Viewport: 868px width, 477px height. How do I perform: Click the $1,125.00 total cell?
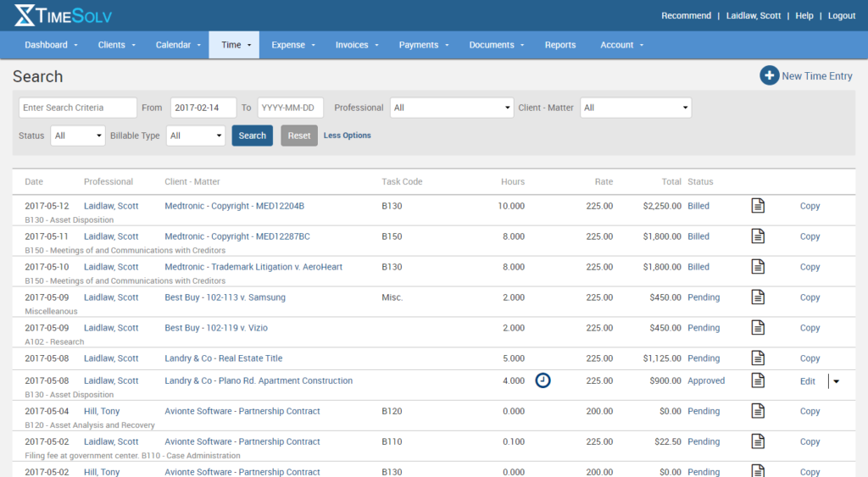tap(662, 358)
